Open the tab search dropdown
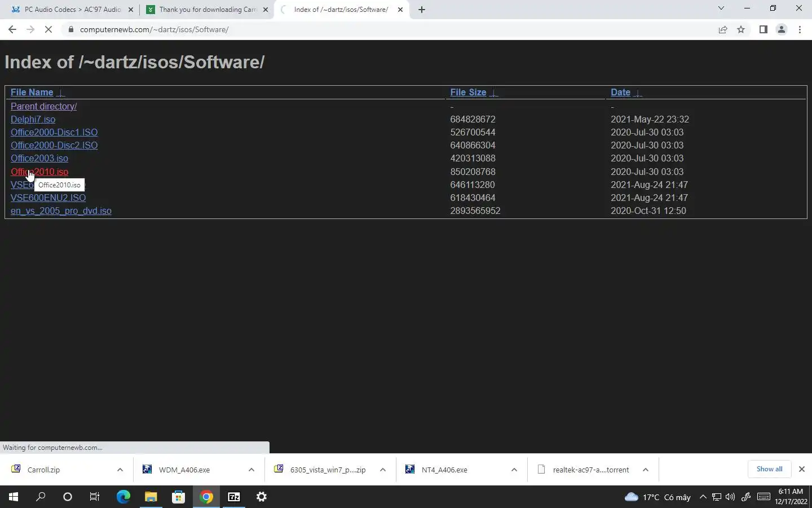The image size is (812, 508). [x=721, y=8]
